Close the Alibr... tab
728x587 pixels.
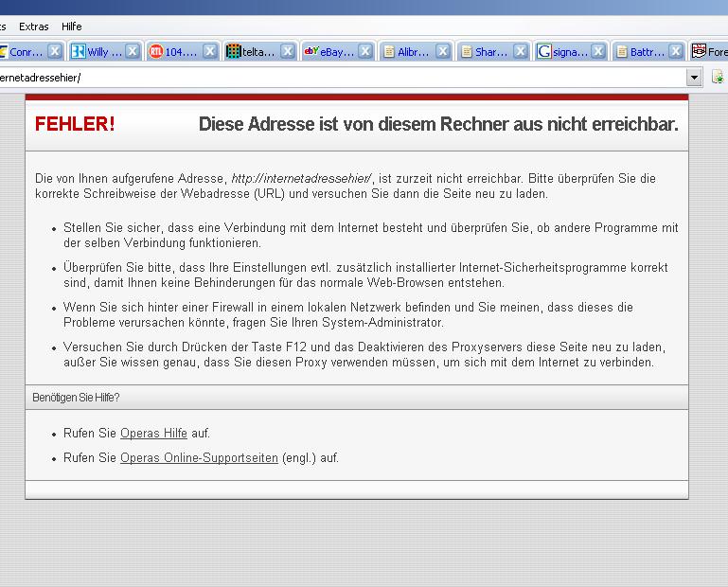[x=443, y=51]
